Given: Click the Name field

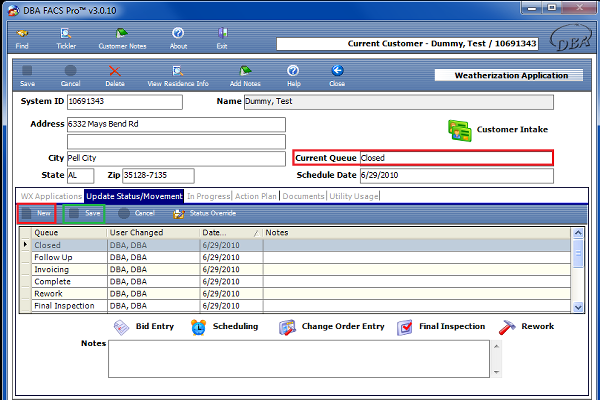Looking at the screenshot, I should (399, 102).
